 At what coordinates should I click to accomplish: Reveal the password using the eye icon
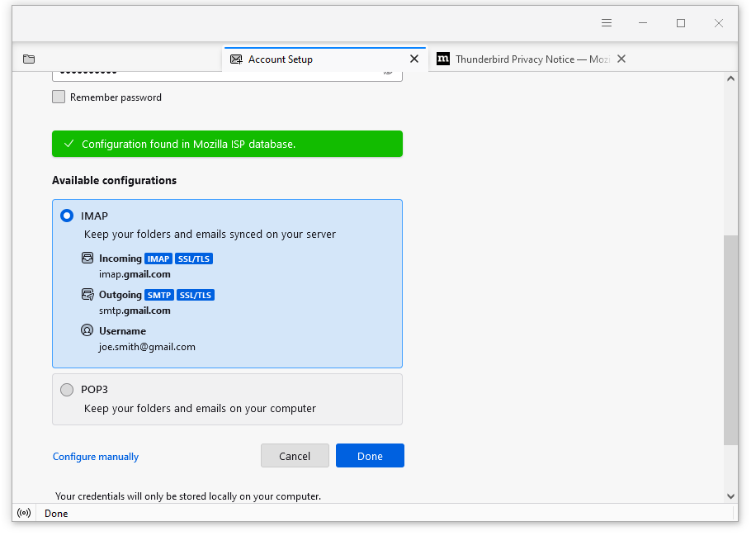point(388,71)
